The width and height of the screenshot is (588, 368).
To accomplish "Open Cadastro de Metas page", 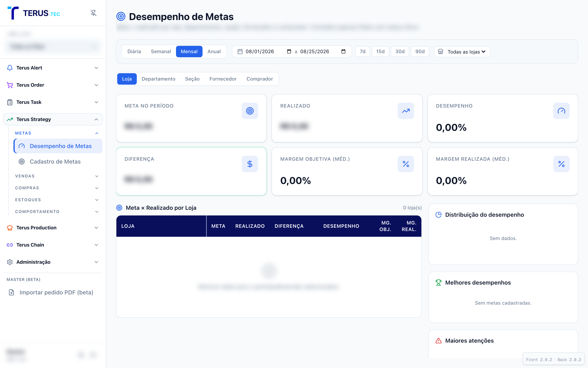I will (58, 162).
